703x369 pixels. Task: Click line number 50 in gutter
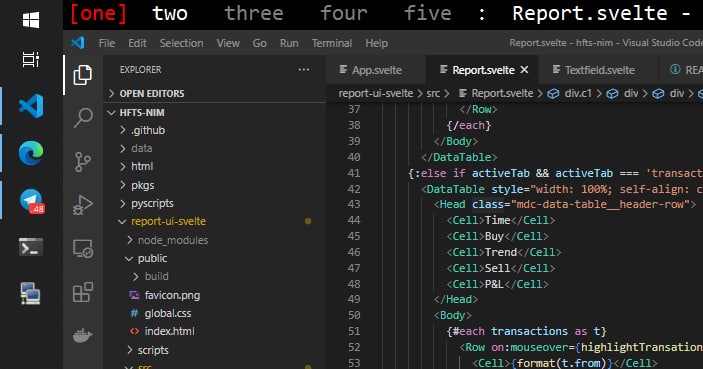pos(354,315)
